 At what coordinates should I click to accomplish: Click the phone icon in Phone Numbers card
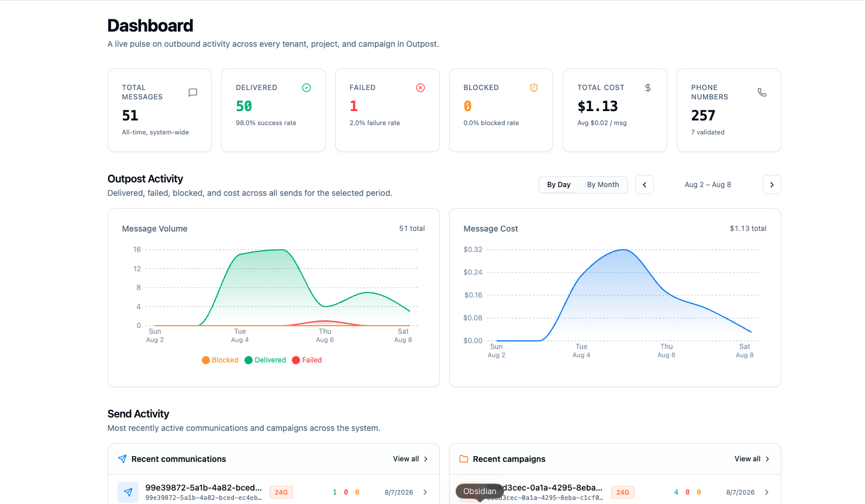point(762,92)
